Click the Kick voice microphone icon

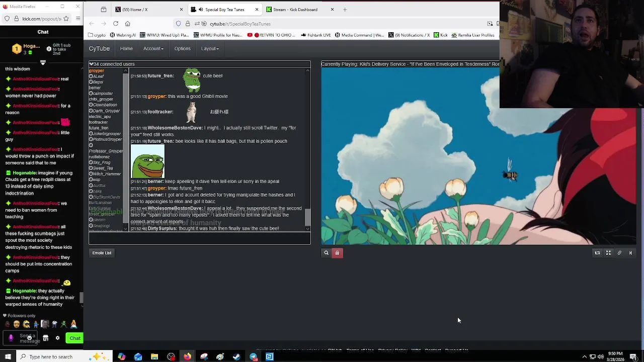pos(11,338)
